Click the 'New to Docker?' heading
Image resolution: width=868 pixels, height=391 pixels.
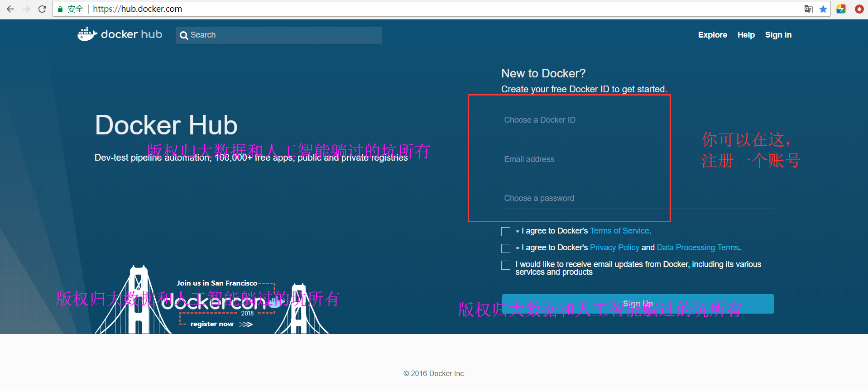(x=543, y=73)
